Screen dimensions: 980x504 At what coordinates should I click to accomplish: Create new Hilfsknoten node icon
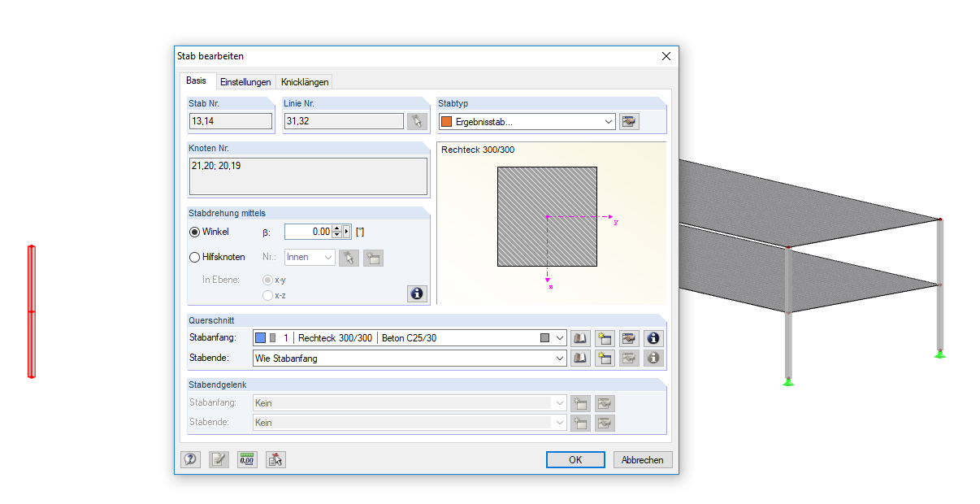(373, 258)
